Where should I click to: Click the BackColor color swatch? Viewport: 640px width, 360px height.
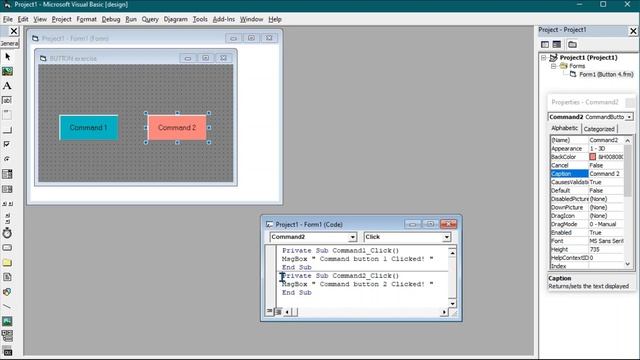593,157
